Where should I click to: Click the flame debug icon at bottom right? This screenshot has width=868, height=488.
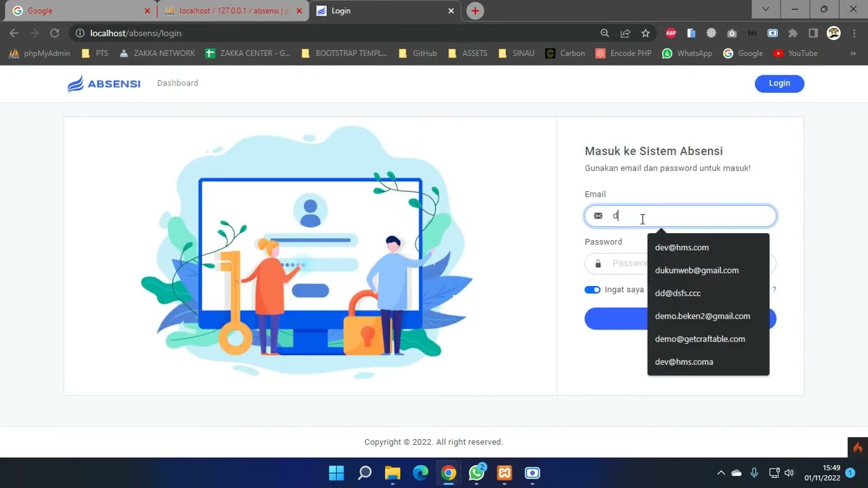pyautogui.click(x=858, y=447)
